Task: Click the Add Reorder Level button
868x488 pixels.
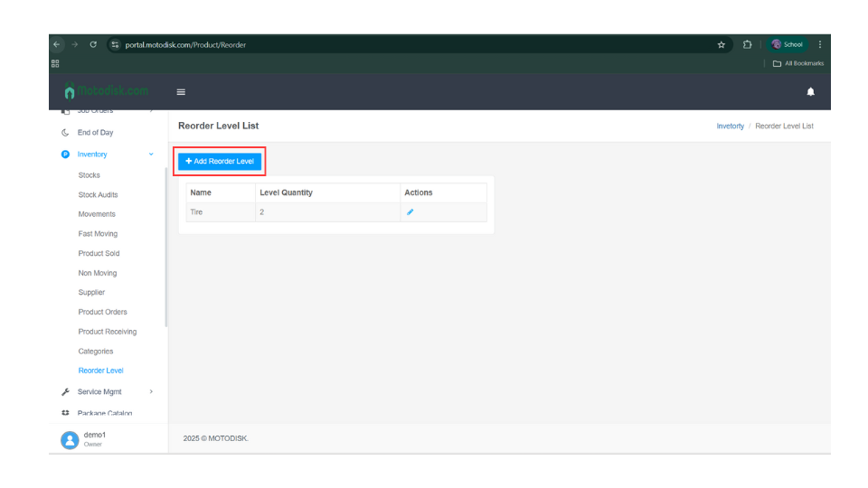Action: pos(220,161)
